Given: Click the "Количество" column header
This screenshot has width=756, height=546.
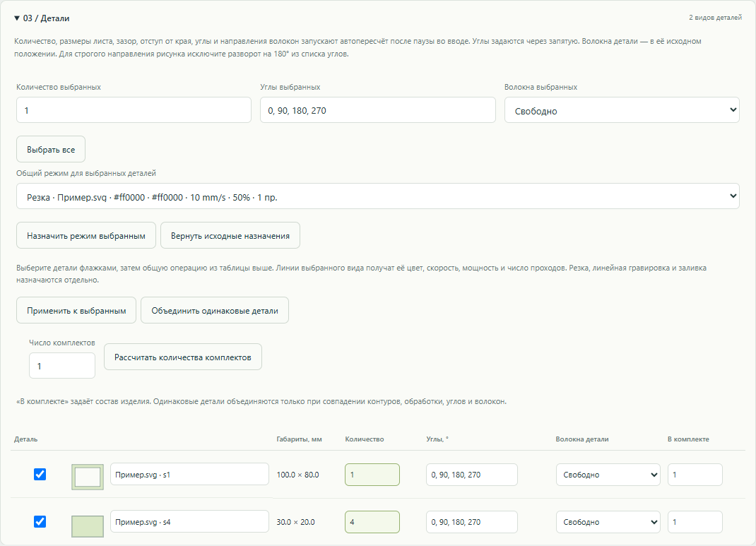Looking at the screenshot, I should [x=365, y=439].
